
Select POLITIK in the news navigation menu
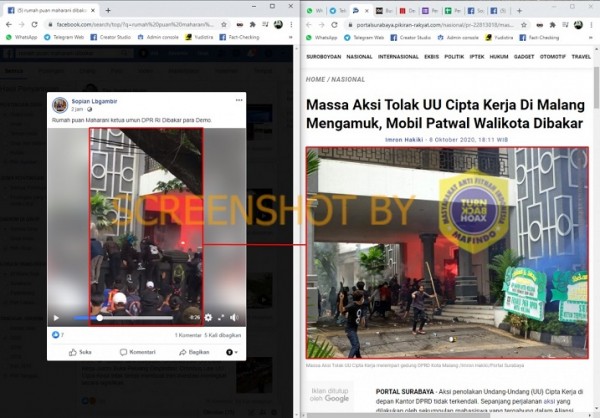point(454,57)
